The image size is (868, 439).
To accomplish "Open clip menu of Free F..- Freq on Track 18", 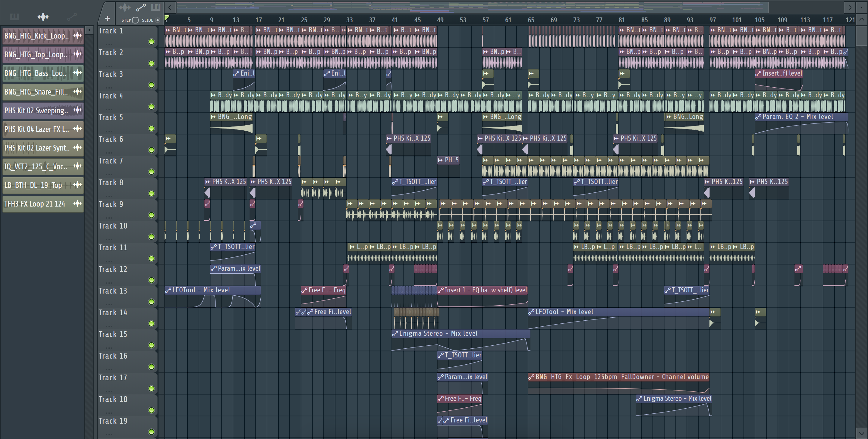I will click(x=440, y=399).
